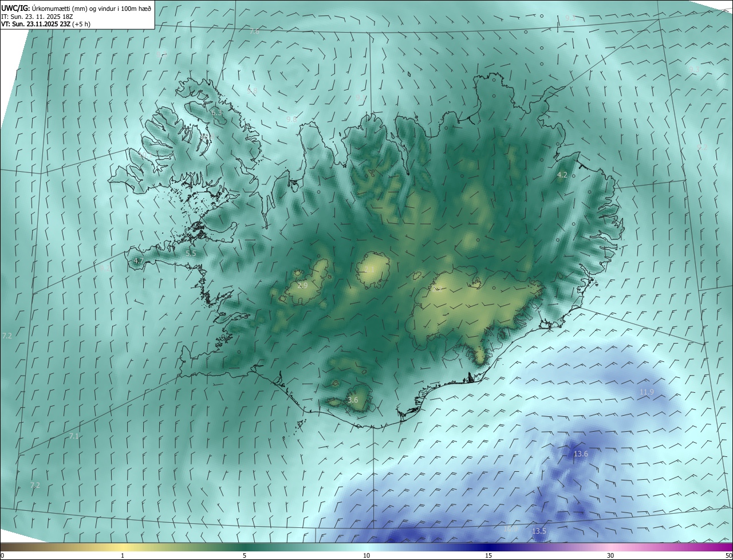Click the color scale label 1
Screen dimensions: 733x560
pyautogui.click(x=123, y=555)
